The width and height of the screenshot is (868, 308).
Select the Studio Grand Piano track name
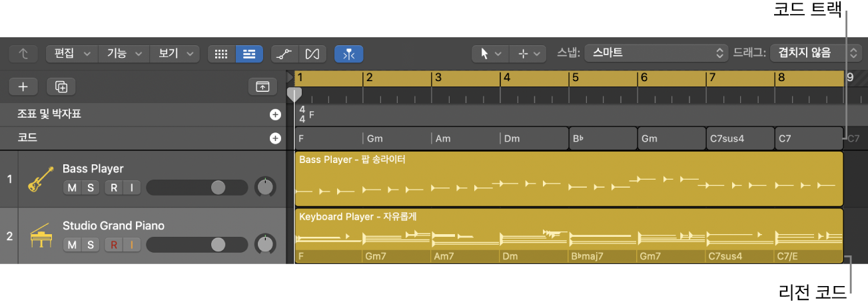click(x=113, y=226)
